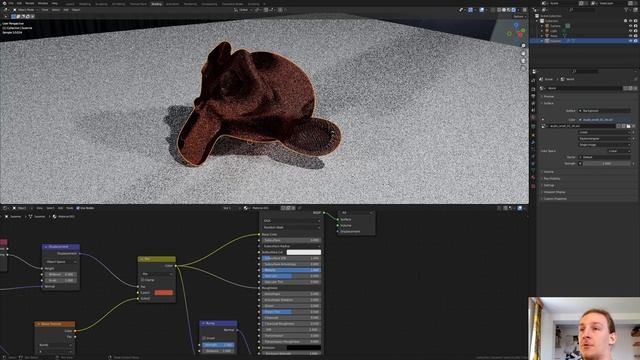Open the Tool properties tab
Screen dimensions: 640x360
point(533,80)
